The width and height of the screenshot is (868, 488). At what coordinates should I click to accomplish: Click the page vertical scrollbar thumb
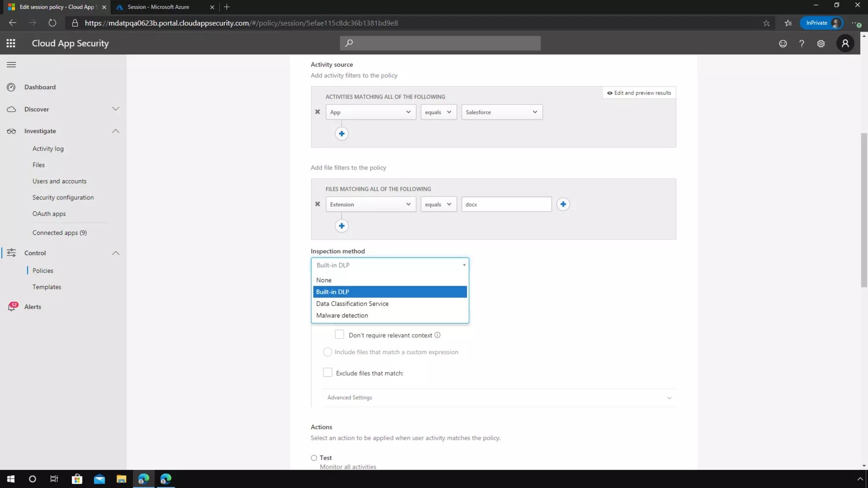[x=864, y=210]
